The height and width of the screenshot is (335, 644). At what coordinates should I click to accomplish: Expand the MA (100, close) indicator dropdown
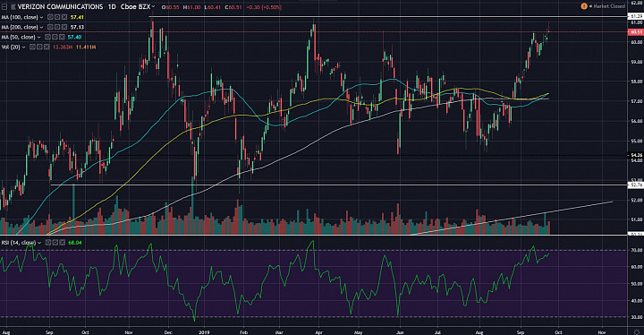coord(41,17)
